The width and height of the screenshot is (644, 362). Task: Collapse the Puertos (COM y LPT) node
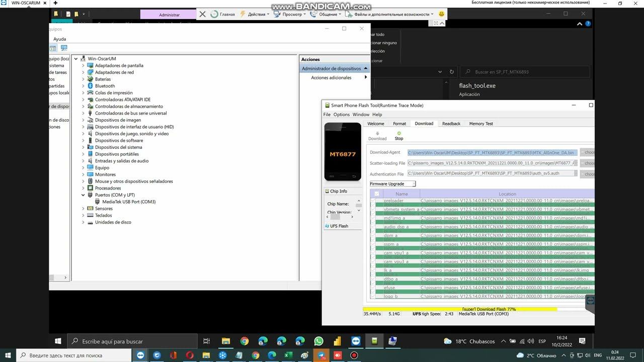click(84, 195)
